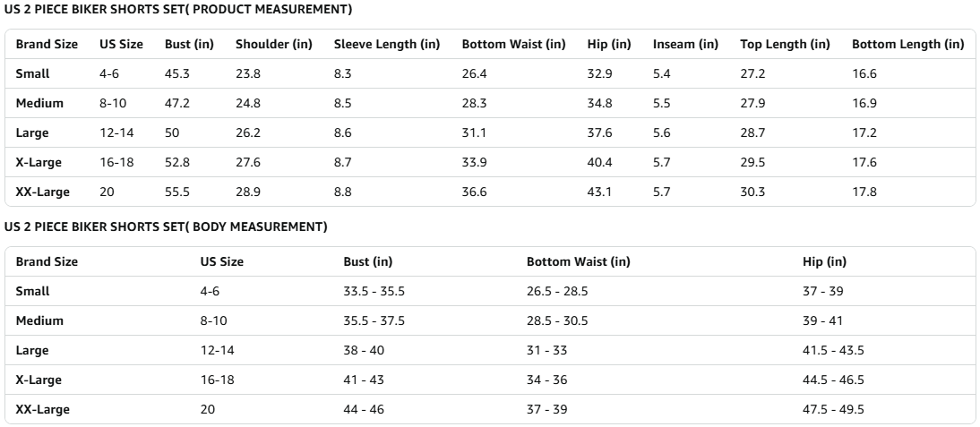Click the 31.1 bottom waist value

474,132
